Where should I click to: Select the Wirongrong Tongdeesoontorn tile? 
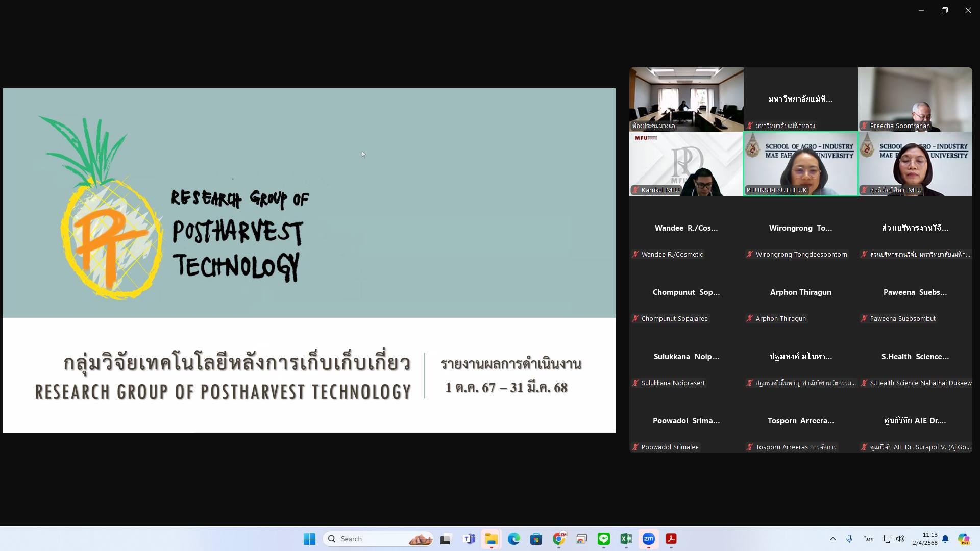tap(801, 228)
